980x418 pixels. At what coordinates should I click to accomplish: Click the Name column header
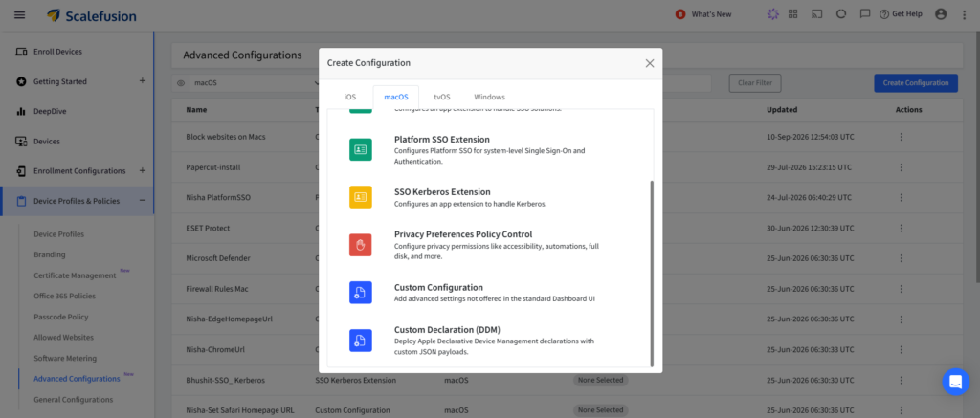point(196,109)
